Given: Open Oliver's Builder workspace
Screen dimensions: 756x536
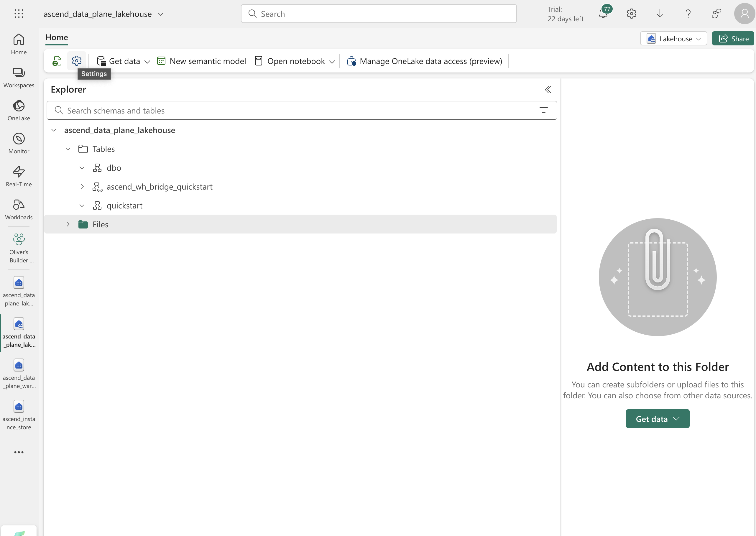Looking at the screenshot, I should [19, 248].
